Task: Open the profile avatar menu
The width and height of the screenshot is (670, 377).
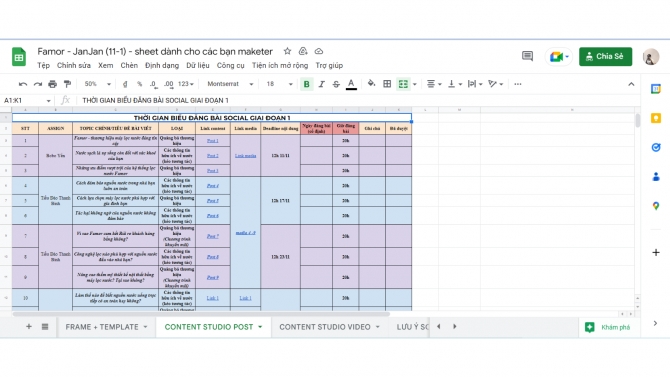Action: (x=651, y=56)
